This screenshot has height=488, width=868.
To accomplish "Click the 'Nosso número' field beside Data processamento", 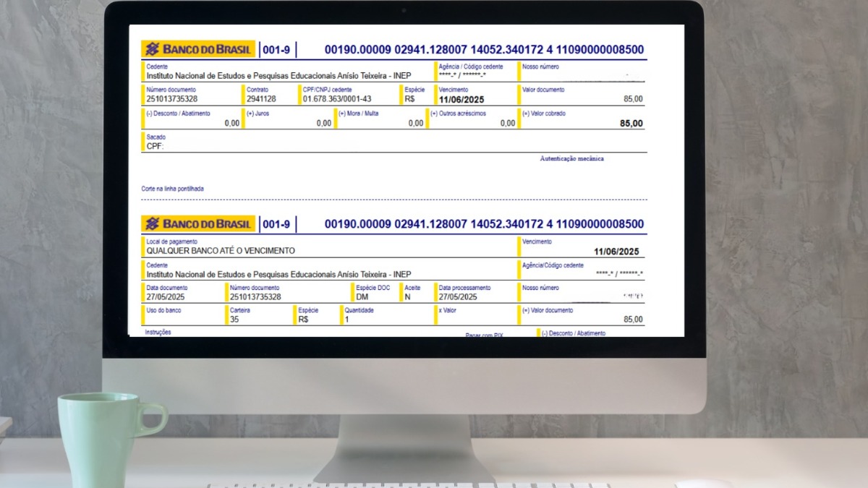I will (x=582, y=292).
